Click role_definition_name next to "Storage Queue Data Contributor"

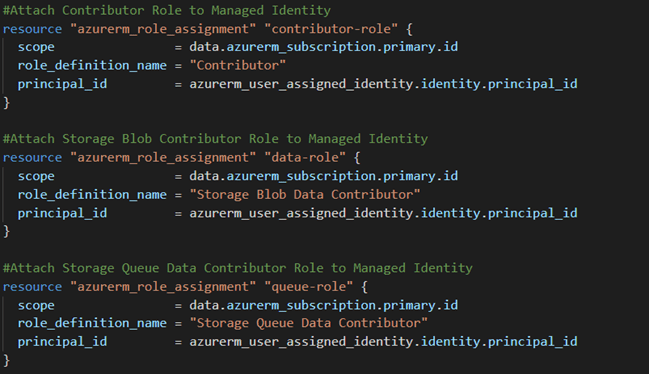point(92,323)
